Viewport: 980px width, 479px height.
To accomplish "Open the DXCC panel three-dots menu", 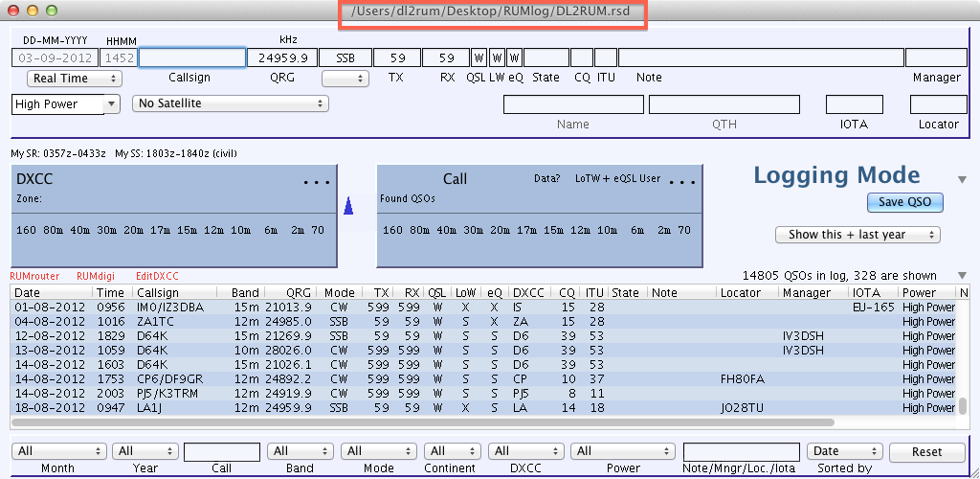I will tap(316, 182).
